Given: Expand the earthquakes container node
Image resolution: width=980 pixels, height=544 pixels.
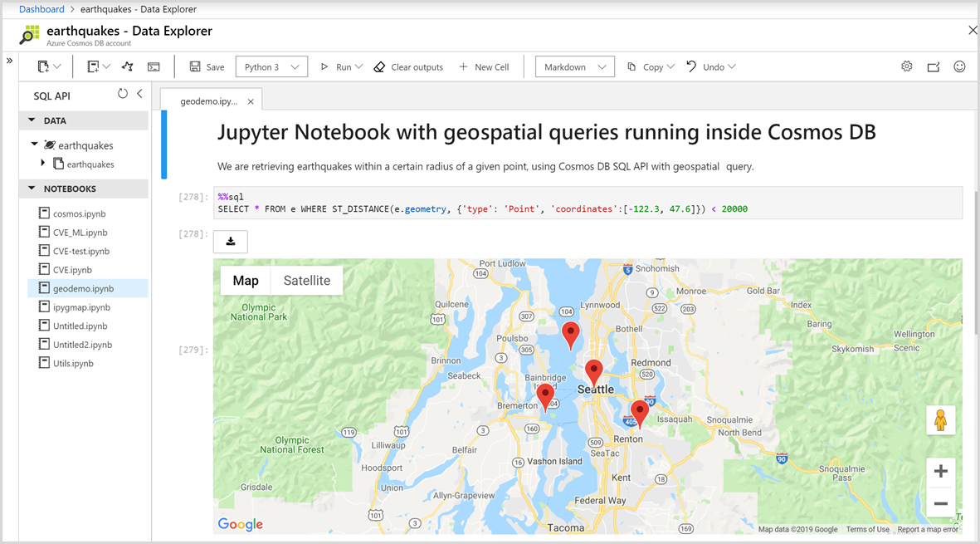Looking at the screenshot, I should coord(43,163).
